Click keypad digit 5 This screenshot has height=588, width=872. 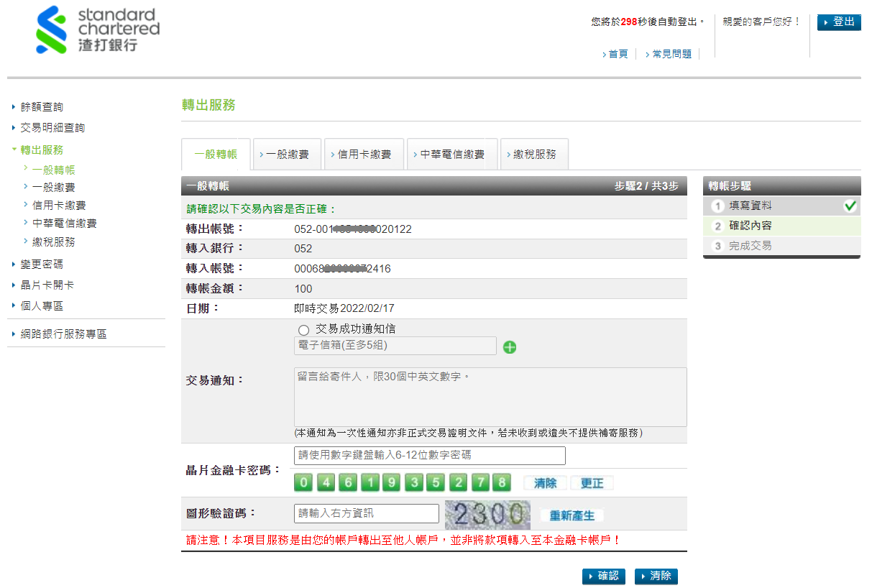click(x=435, y=482)
